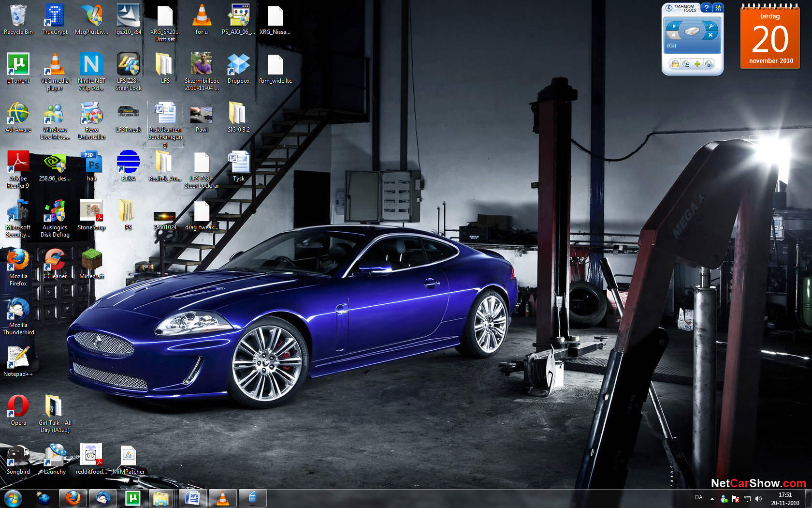Image resolution: width=812 pixels, height=508 pixels.
Task: Click the open image folder icon in gadget
Action: (675, 64)
